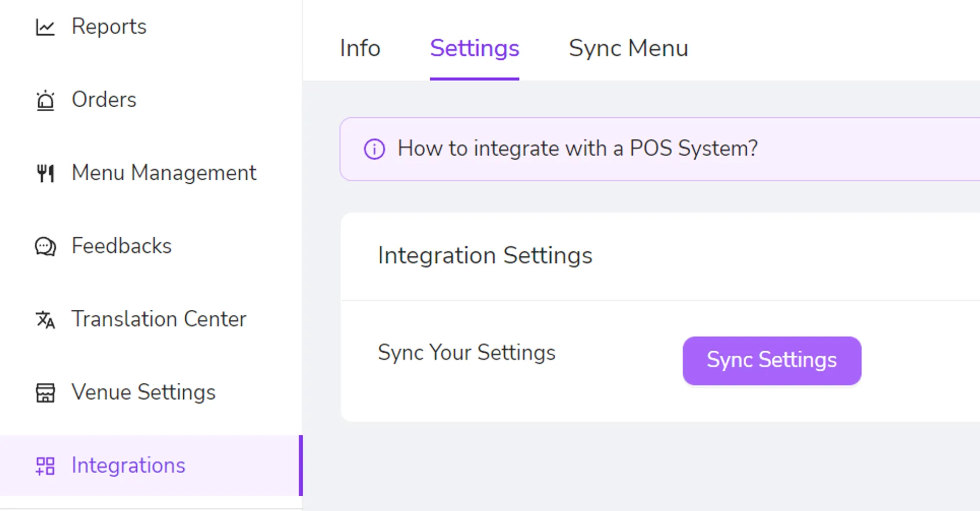Screen dimensions: 980x511
Task: Click the Reports line chart icon
Action: [x=45, y=27]
